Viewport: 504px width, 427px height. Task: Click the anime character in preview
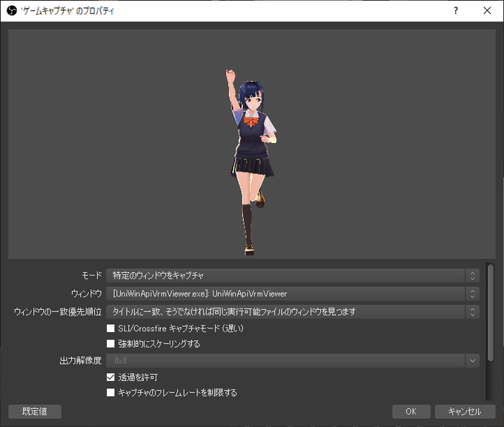coord(251,162)
